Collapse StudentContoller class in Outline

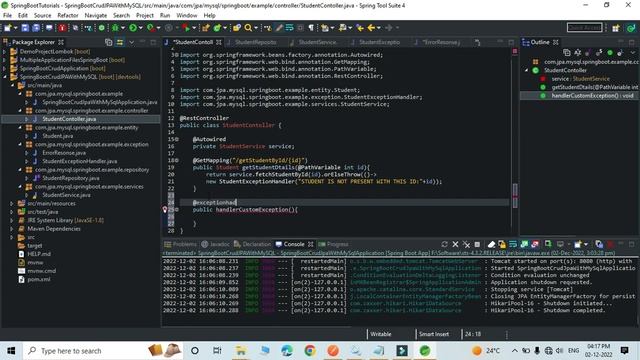click(527, 70)
